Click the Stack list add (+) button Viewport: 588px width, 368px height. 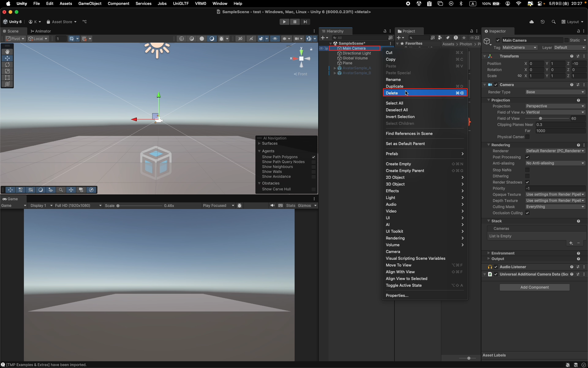point(571,243)
